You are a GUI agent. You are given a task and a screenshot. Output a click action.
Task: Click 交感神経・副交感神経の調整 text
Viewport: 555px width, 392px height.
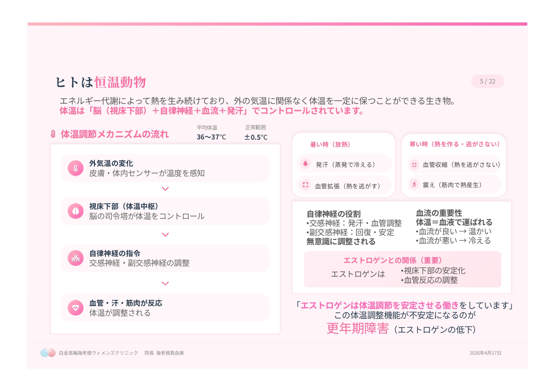coord(139,263)
